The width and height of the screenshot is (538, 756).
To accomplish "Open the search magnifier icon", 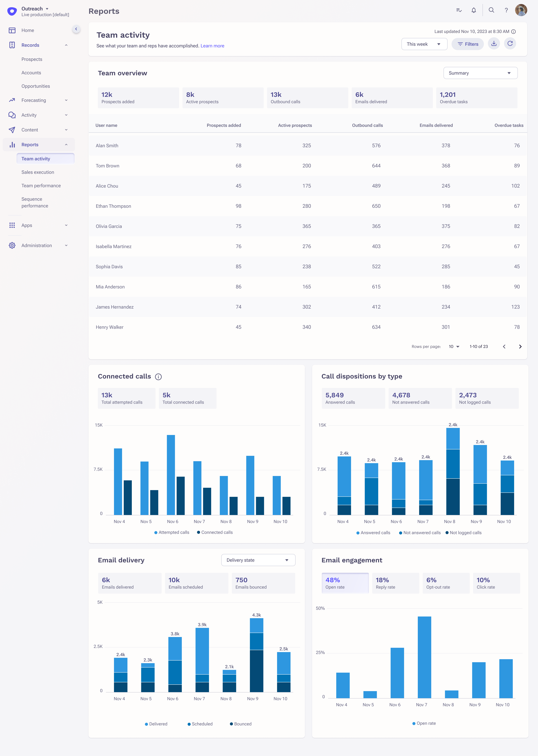I will [491, 10].
